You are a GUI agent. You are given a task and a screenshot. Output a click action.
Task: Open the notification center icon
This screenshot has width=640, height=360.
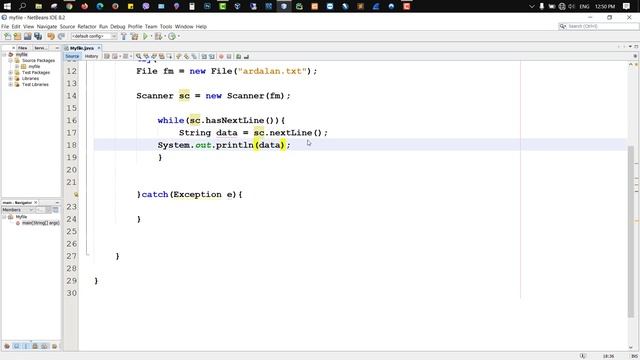627,6
